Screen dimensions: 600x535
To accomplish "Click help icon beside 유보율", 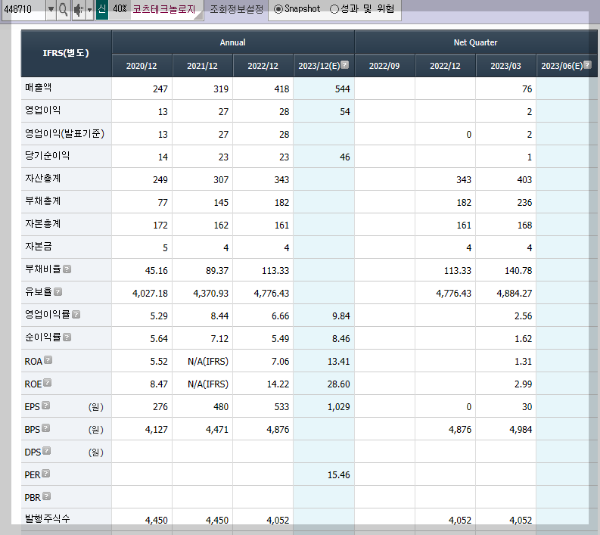I will 58,292.
